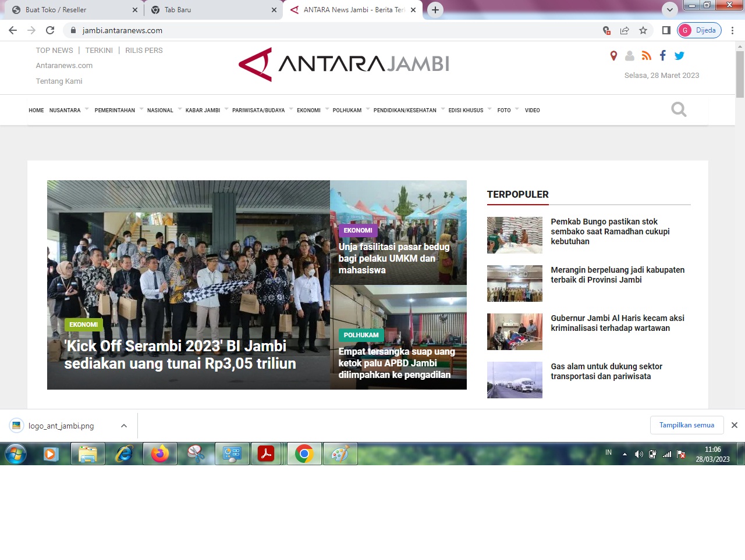Expand the NUSANTARA menu arrow
745x560 pixels.
[87, 109]
